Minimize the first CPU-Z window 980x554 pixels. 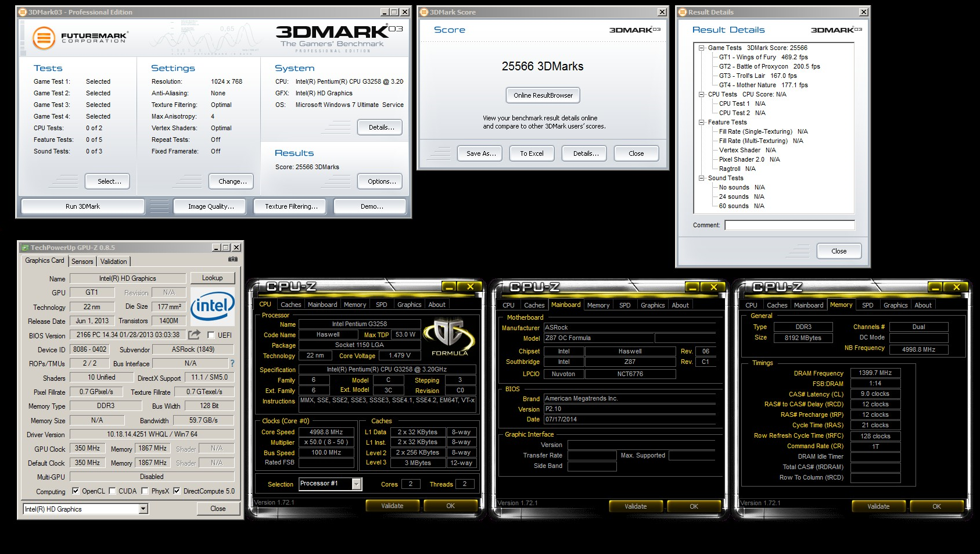(x=448, y=287)
